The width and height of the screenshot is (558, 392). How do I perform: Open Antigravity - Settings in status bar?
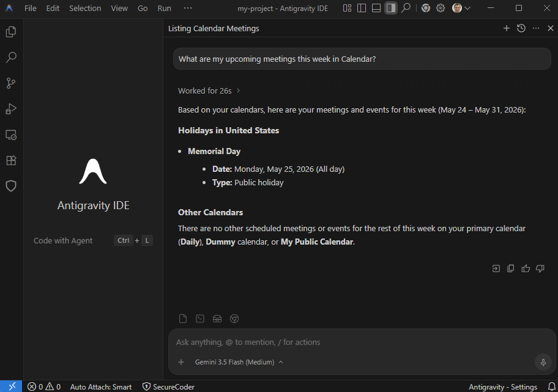(x=503, y=386)
